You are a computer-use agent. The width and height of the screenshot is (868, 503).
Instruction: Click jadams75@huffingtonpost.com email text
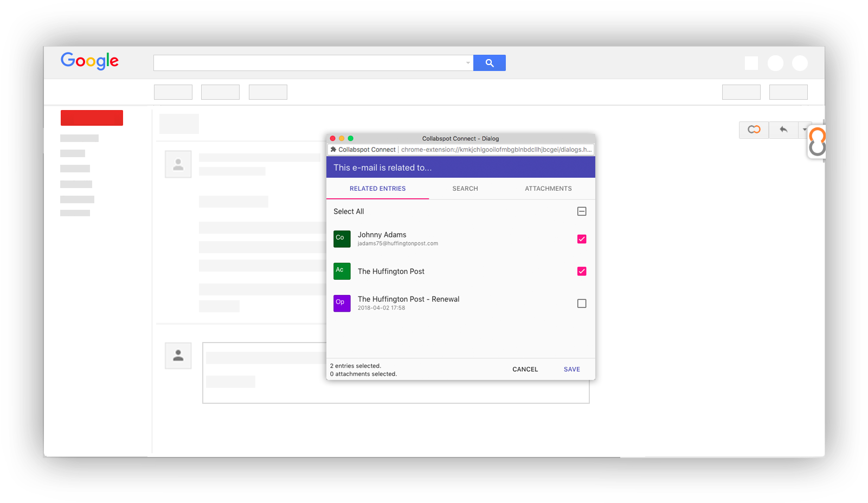(x=398, y=244)
